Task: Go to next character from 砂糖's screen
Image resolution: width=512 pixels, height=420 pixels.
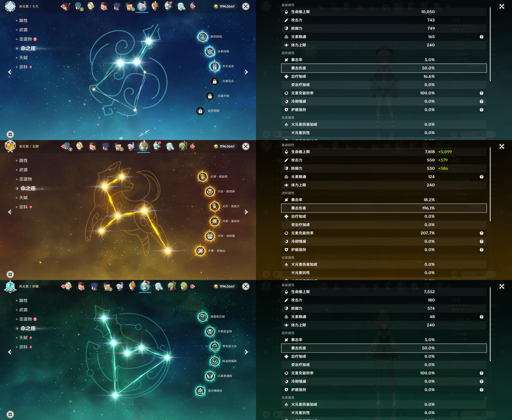Action: pos(246,352)
